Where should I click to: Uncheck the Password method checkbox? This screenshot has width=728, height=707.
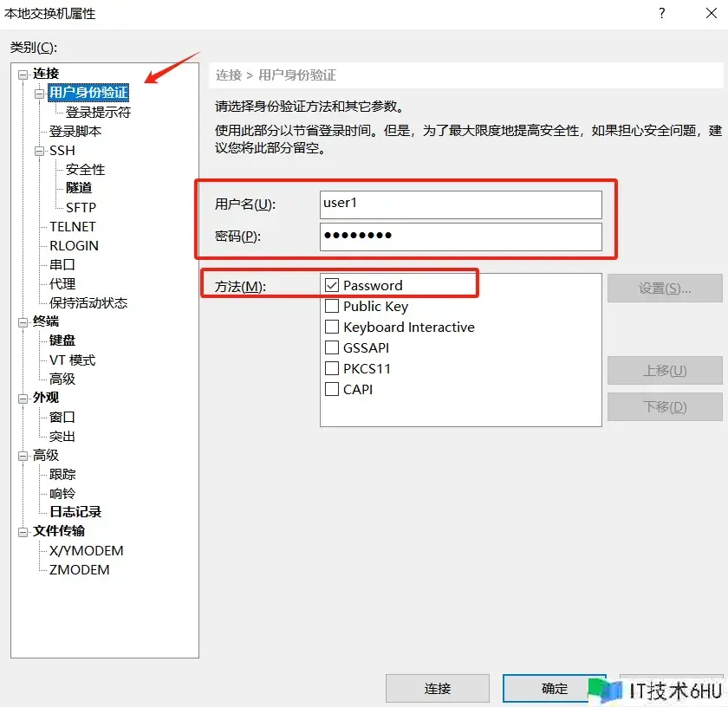coord(331,285)
